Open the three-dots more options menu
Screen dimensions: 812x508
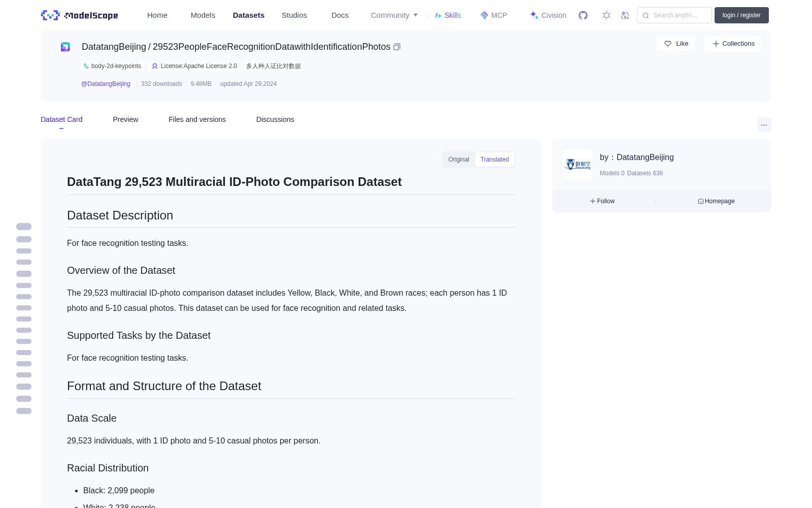764,124
